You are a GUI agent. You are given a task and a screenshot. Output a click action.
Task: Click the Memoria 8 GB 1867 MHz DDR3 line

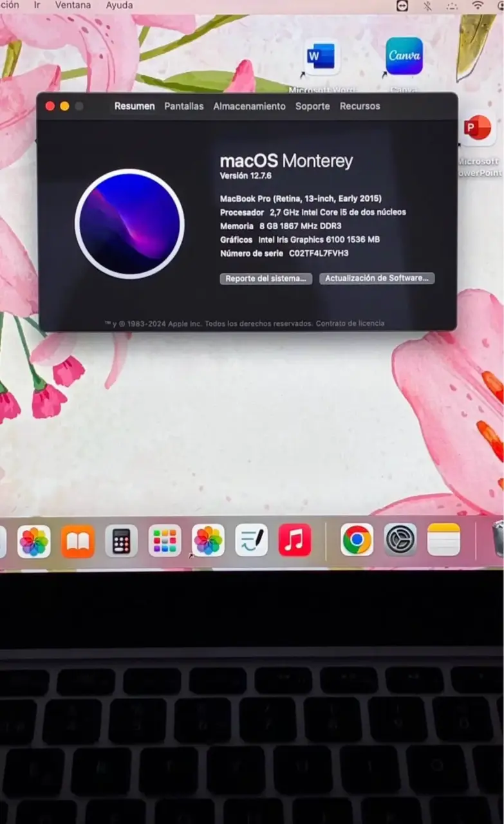pos(281,226)
